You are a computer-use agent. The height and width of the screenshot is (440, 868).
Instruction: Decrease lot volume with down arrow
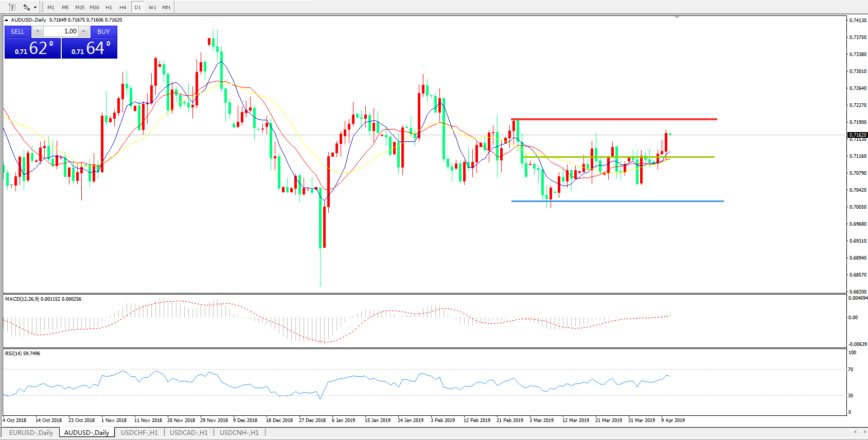tap(38, 31)
